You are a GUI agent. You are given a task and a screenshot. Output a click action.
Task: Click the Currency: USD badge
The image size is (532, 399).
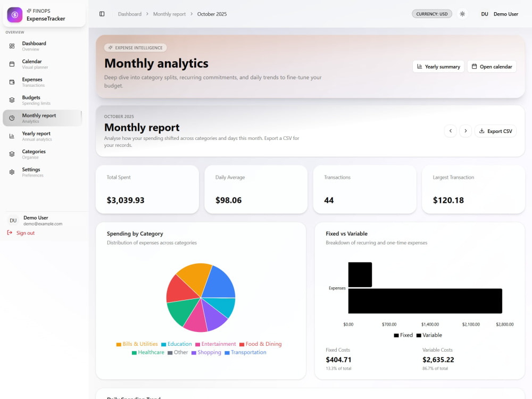(x=431, y=14)
